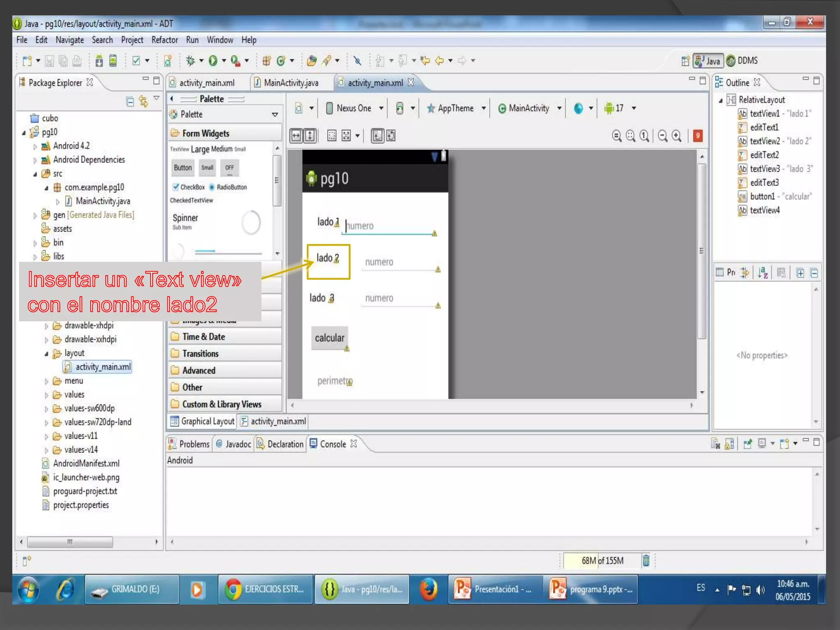
Task: Click the Package Explorer horizontal scrollbar
Action: (x=70, y=542)
